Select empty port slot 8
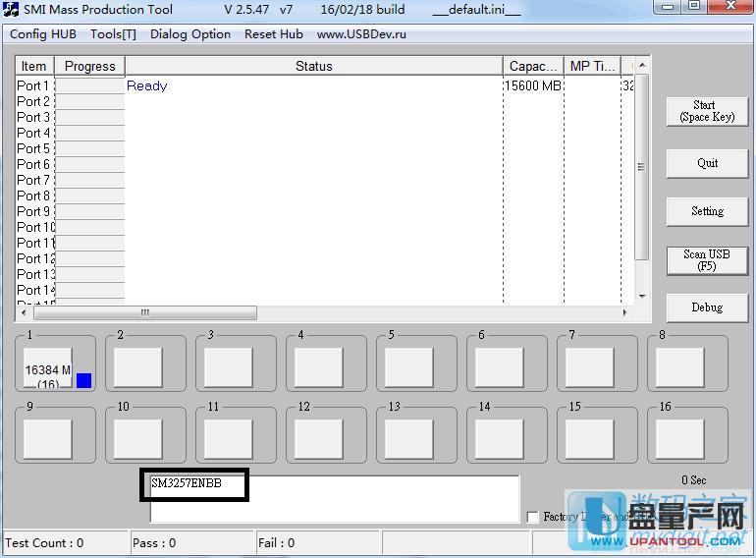This screenshot has height=558, width=756. click(679, 367)
